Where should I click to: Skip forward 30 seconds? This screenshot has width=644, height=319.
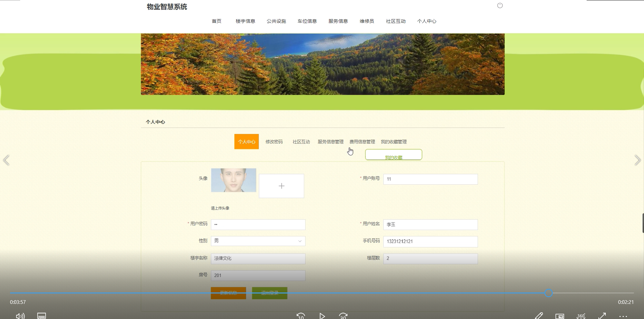(343, 316)
